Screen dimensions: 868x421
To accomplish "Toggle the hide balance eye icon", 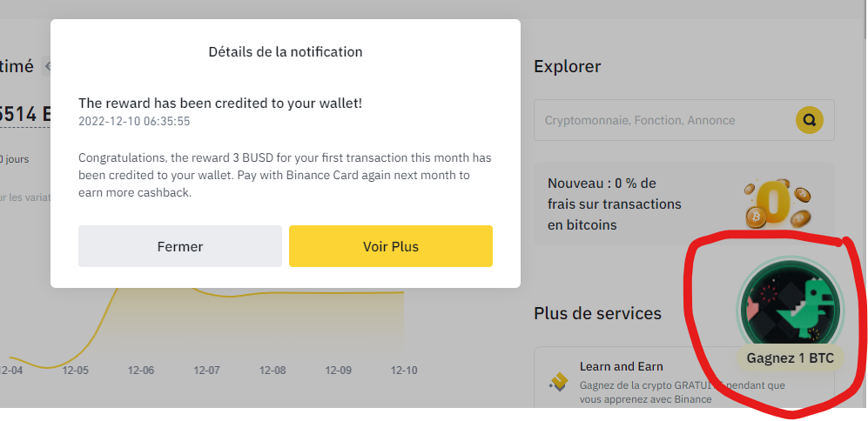I will (49, 66).
